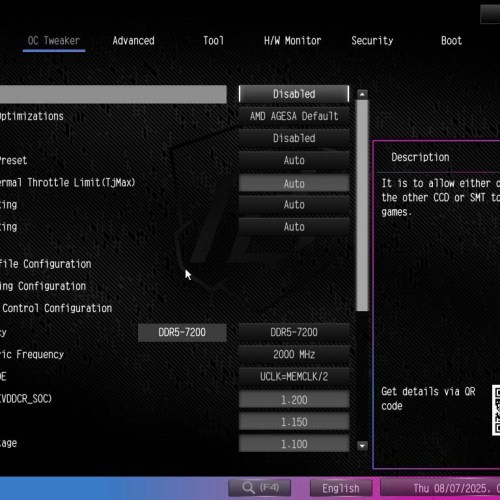Viewport: 500px width, 500px height.
Task: Open the AMD AGESA Default dropdown
Action: click(294, 116)
